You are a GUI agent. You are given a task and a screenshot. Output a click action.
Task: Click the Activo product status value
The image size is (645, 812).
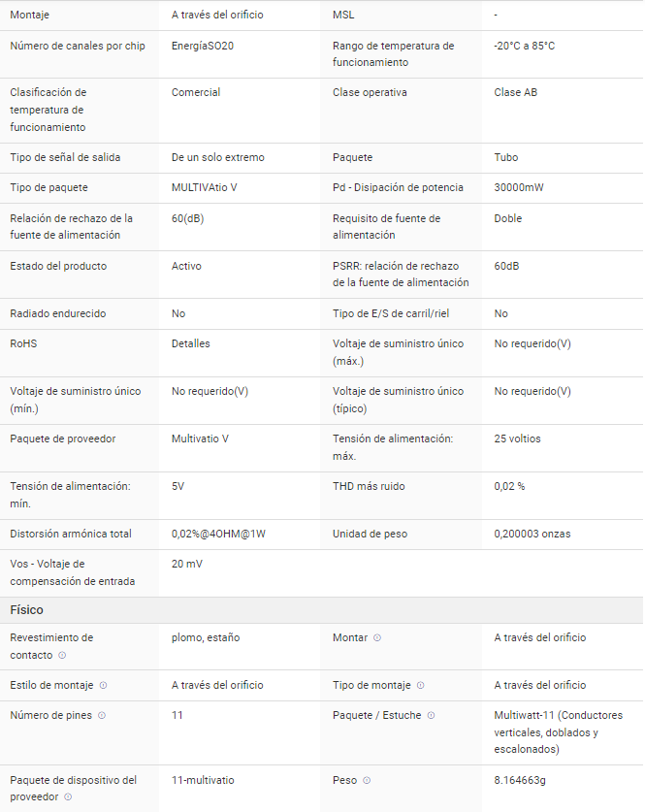point(187,266)
